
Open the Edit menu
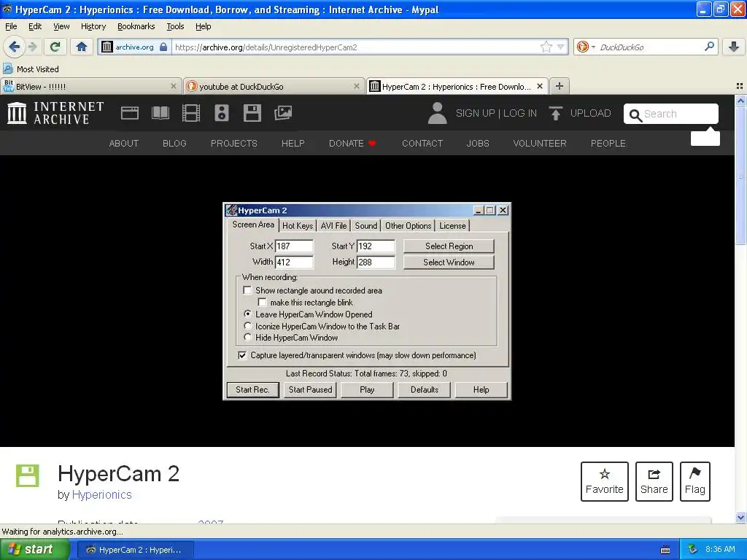pos(35,26)
